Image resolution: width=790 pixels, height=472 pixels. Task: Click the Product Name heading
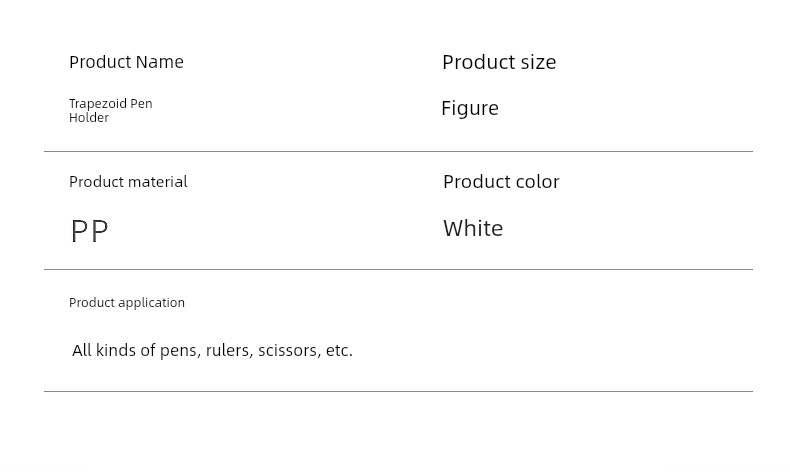[126, 62]
